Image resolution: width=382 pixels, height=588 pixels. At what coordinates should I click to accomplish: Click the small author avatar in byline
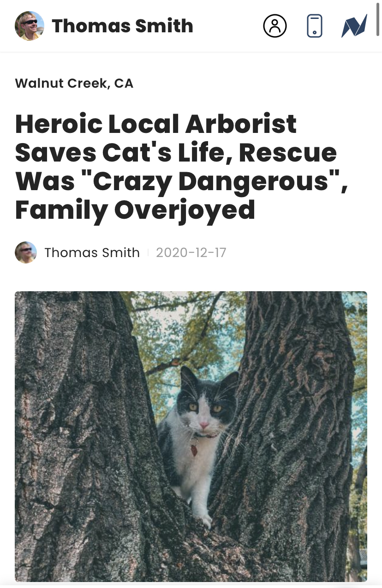click(x=26, y=252)
